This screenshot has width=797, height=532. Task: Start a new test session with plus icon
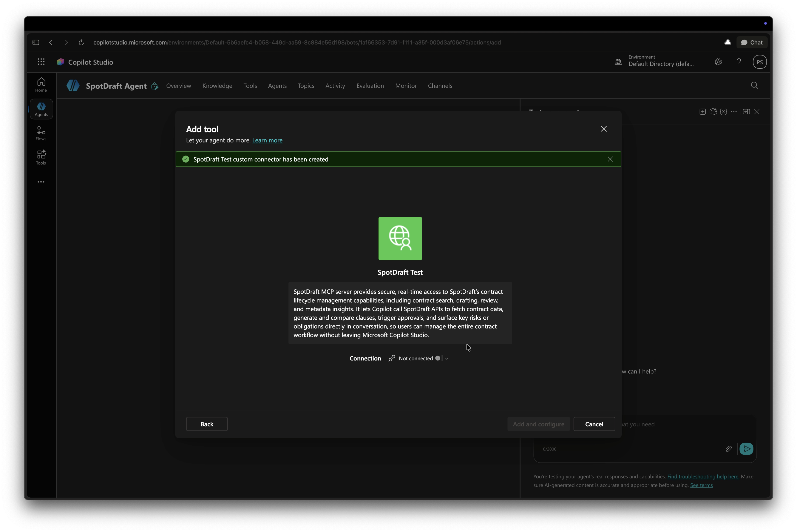pyautogui.click(x=702, y=112)
